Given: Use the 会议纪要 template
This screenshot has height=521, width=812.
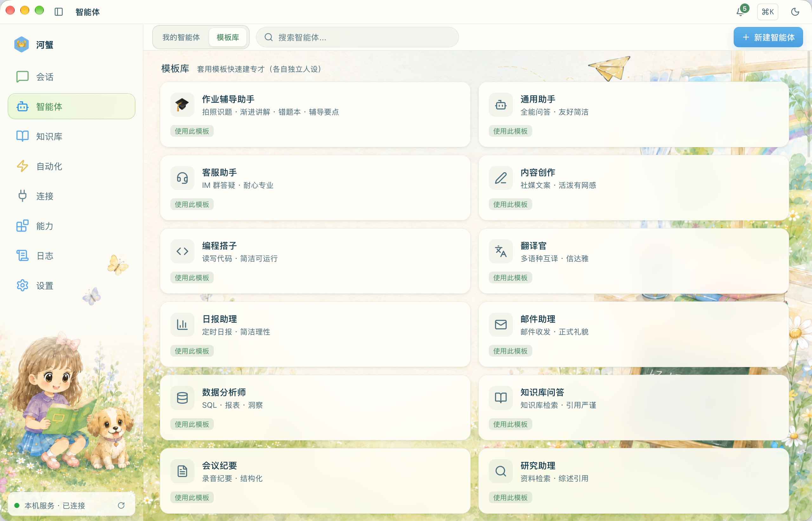Looking at the screenshot, I should (192, 497).
